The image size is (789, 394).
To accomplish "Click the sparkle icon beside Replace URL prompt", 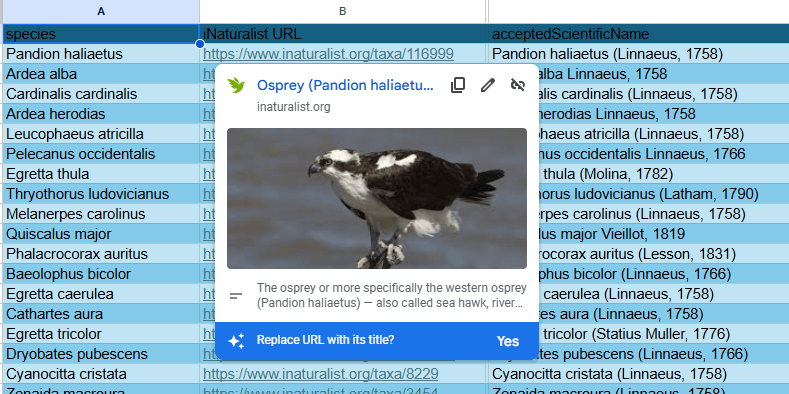I will pos(236,341).
